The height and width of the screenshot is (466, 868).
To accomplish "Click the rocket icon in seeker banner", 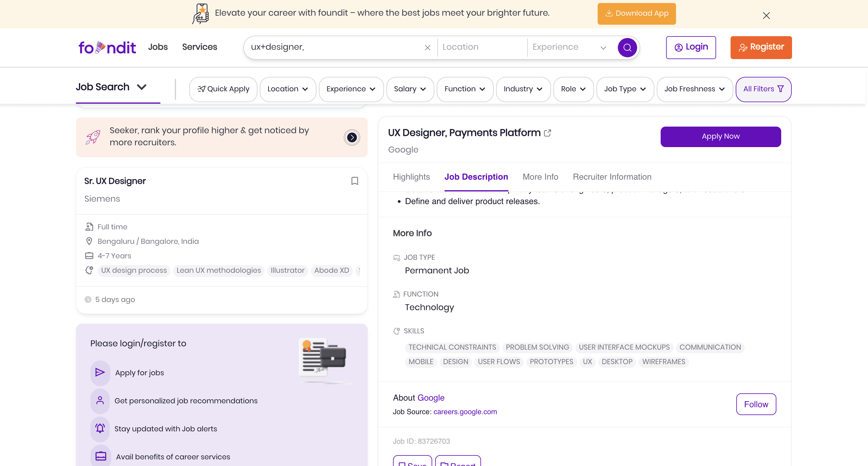I will [x=93, y=137].
